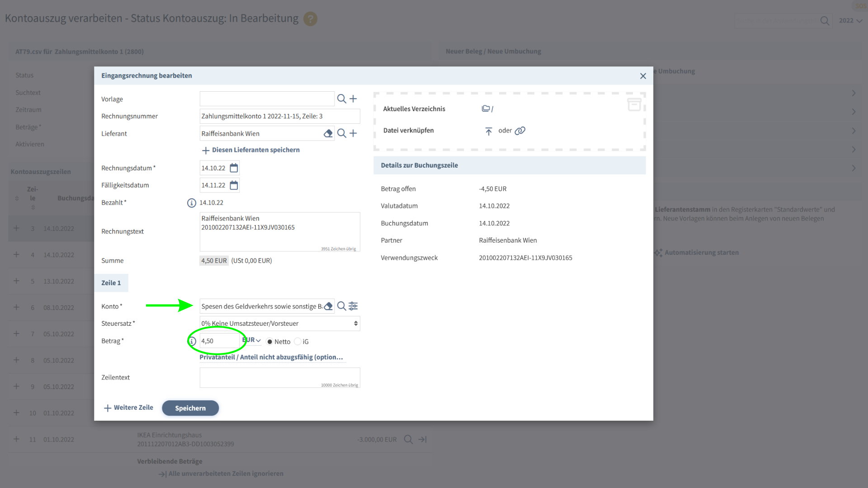Image resolution: width=868 pixels, height=488 pixels.
Task: Click the plus icon next to Vorlage
Action: 354,99
